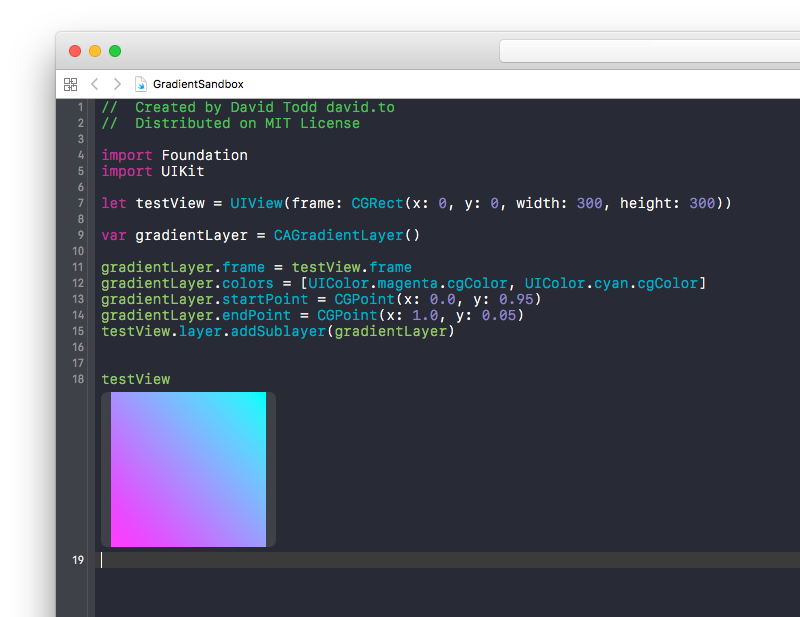Navigate forward using the right chevron icon
The width and height of the screenshot is (800, 617).
click(117, 84)
